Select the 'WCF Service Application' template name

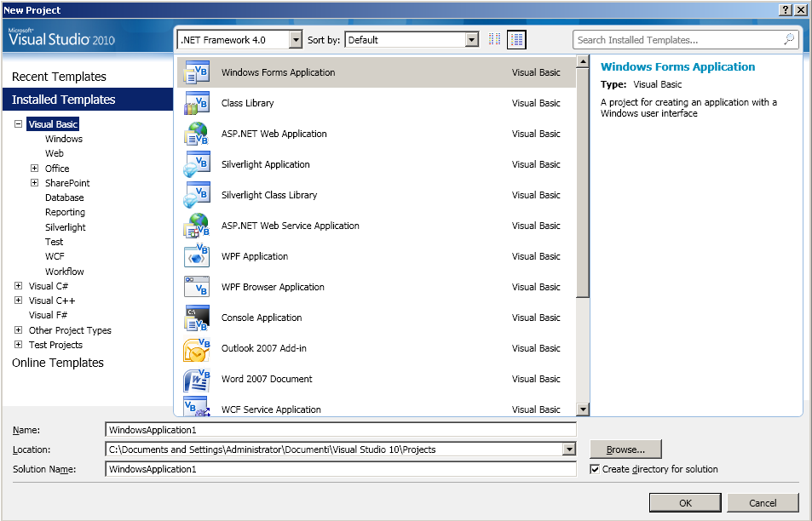click(271, 409)
